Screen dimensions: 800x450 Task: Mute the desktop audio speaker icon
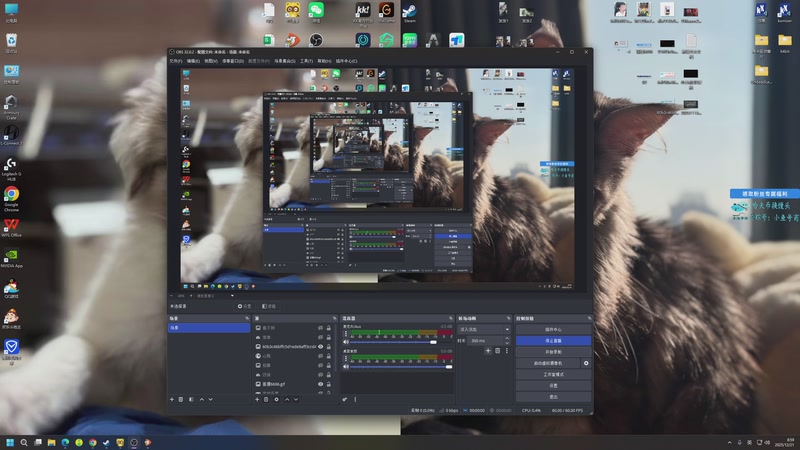[x=346, y=366]
